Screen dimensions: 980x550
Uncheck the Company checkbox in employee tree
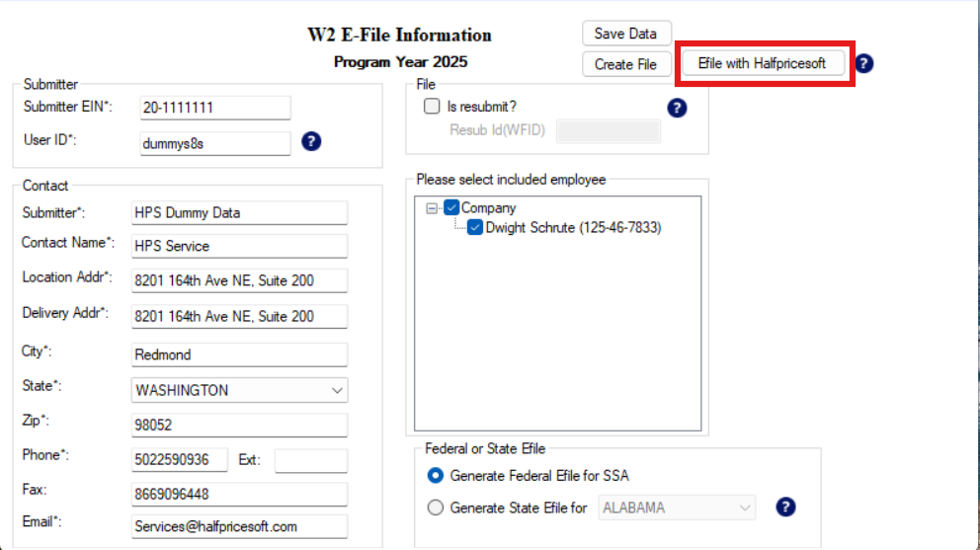(x=451, y=208)
